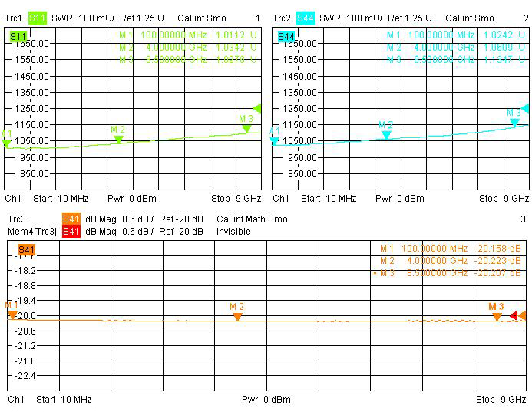Activate the S11 tag inside top-left diagram
The image size is (532, 412).
coord(18,36)
